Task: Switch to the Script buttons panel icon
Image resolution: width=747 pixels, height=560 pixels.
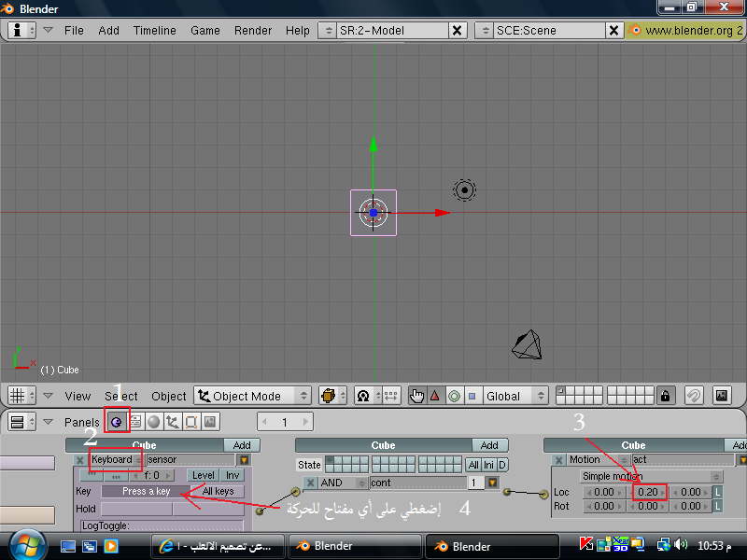Action: point(135,422)
